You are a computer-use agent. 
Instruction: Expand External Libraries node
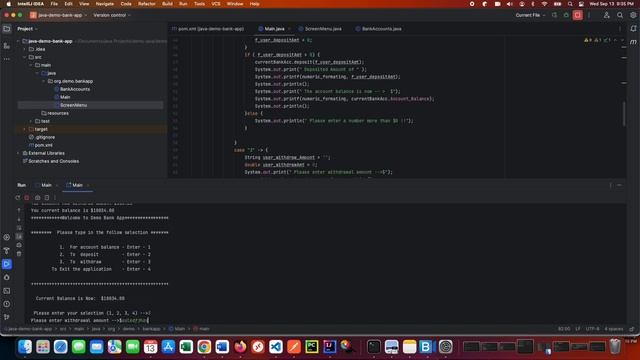point(18,153)
